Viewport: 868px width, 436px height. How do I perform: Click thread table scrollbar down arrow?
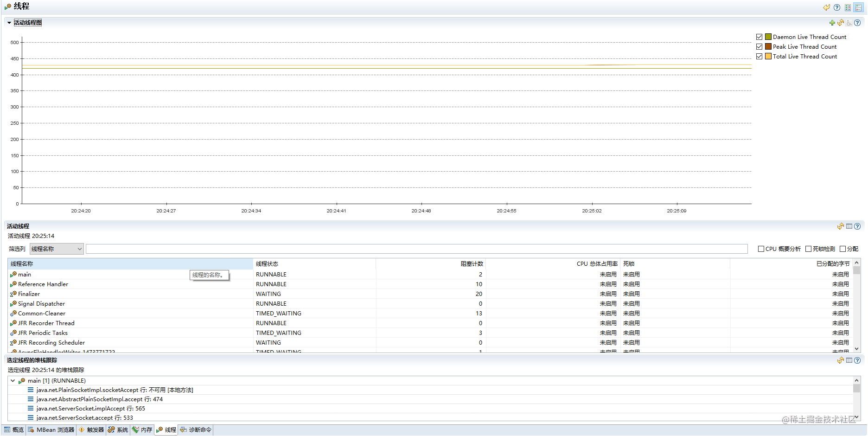coord(856,349)
